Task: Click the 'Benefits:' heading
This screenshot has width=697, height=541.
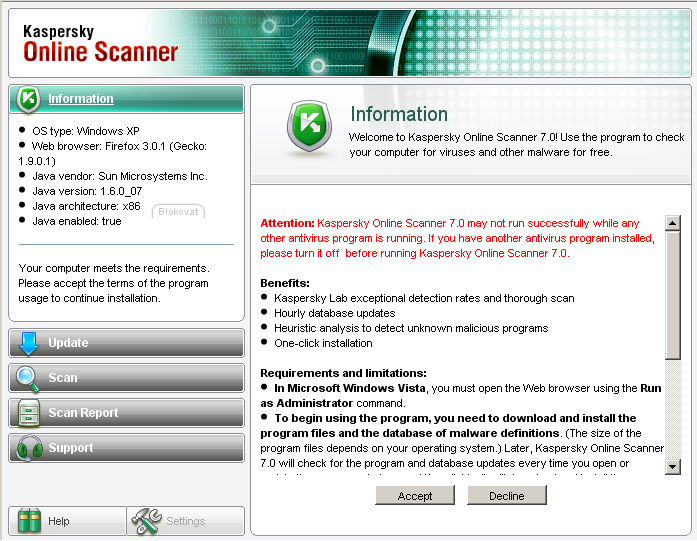Action: point(285,283)
